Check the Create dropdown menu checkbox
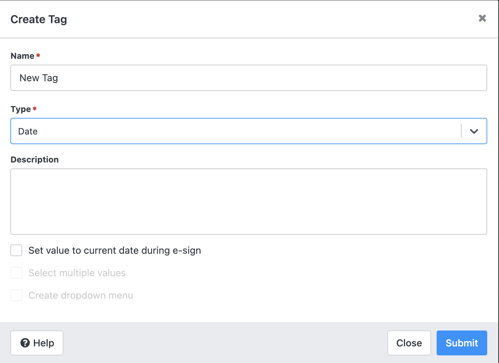 [x=16, y=295]
